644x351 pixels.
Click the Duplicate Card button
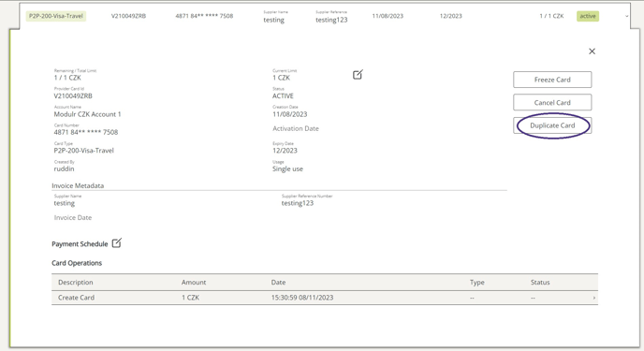[x=552, y=125]
